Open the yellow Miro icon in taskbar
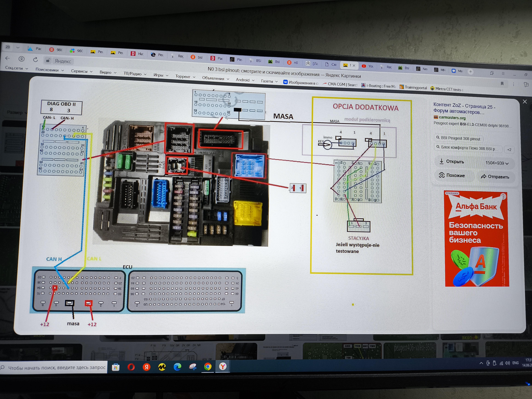The width and height of the screenshot is (532, 399). pyautogui.click(x=162, y=367)
